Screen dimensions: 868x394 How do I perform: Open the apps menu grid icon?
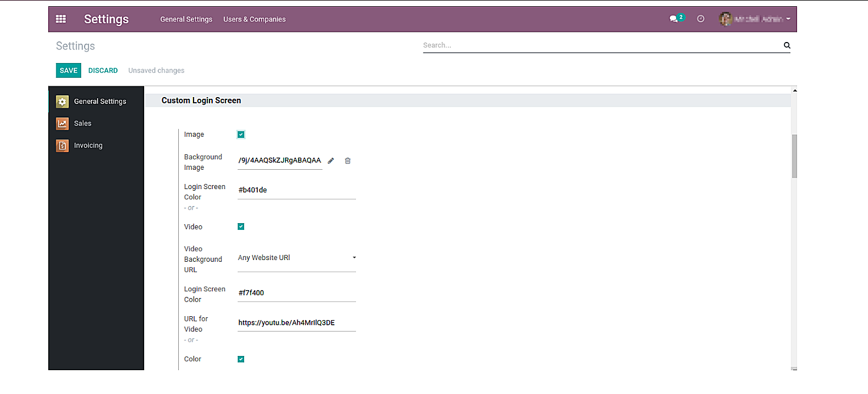coord(61,19)
